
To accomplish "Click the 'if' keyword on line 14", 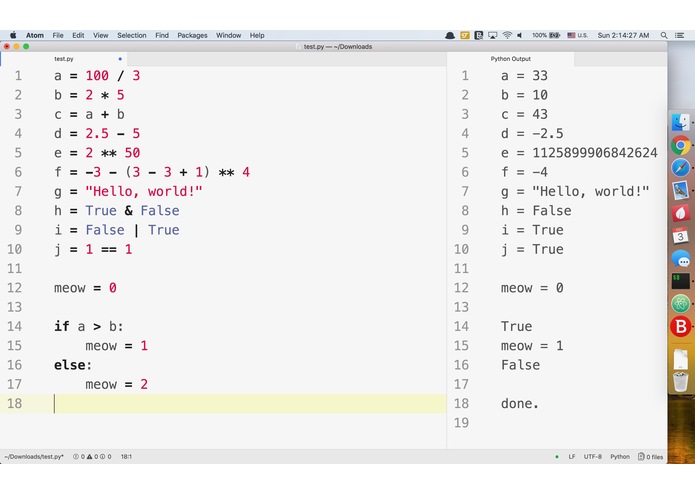I will point(62,327).
